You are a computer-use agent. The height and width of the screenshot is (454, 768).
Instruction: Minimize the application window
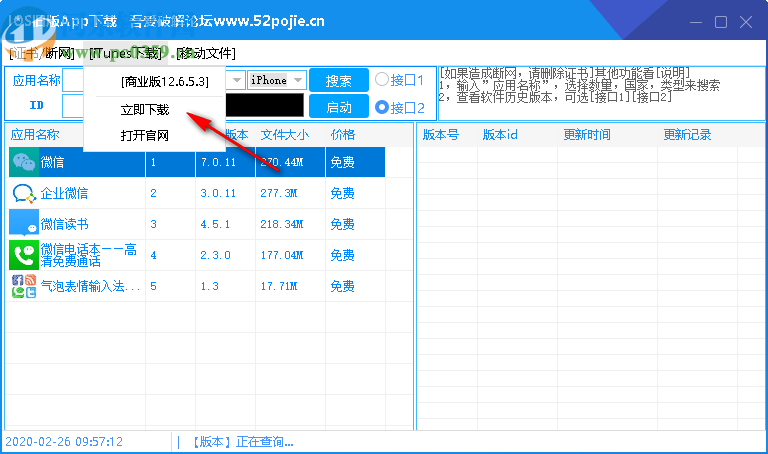[696, 22]
